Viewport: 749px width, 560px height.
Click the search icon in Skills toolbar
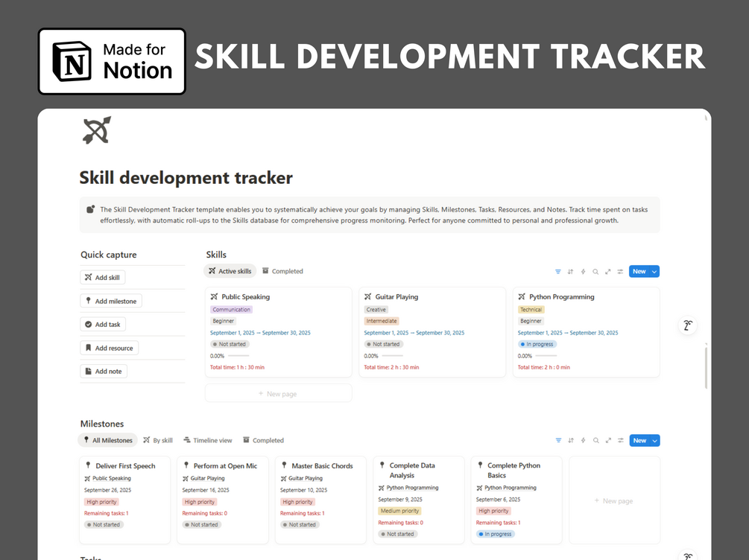point(595,272)
